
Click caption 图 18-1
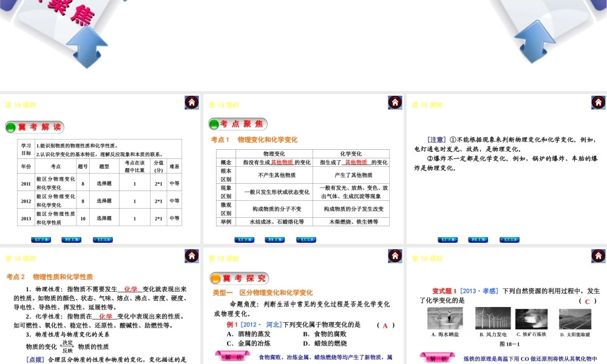pos(509,344)
